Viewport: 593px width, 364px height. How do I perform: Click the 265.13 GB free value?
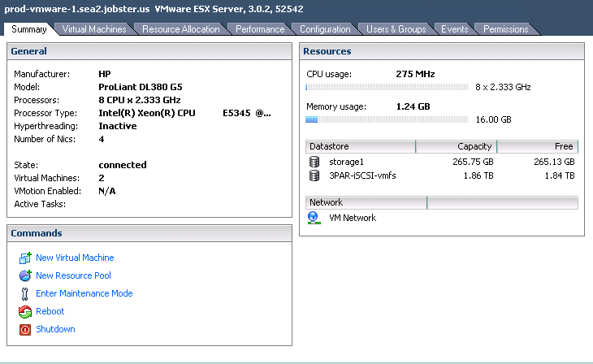pyautogui.click(x=554, y=162)
